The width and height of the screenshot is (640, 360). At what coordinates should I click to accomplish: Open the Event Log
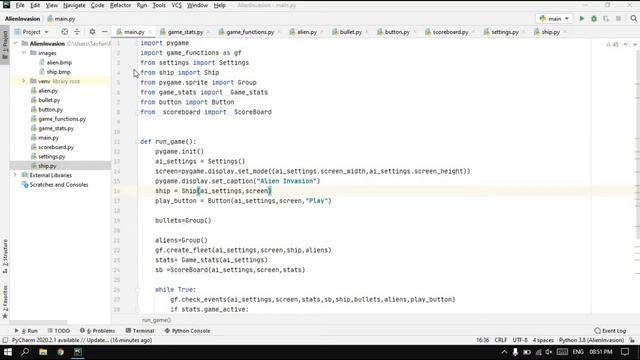[610, 331]
